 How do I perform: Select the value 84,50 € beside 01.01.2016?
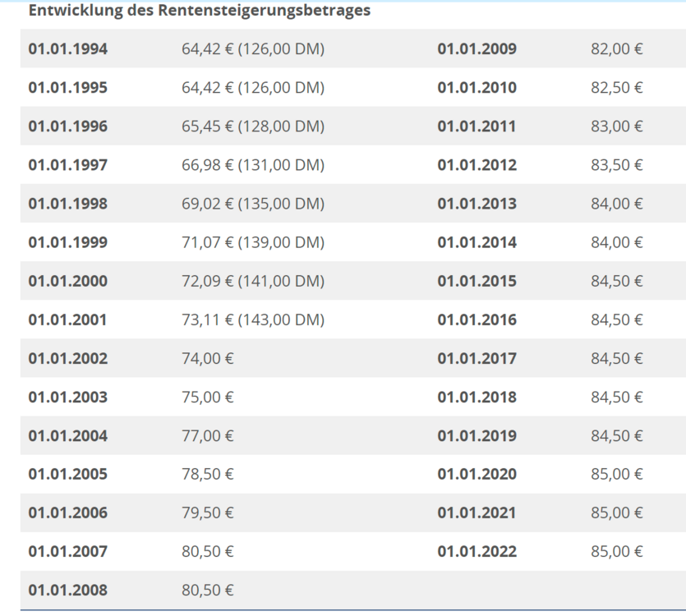click(617, 319)
